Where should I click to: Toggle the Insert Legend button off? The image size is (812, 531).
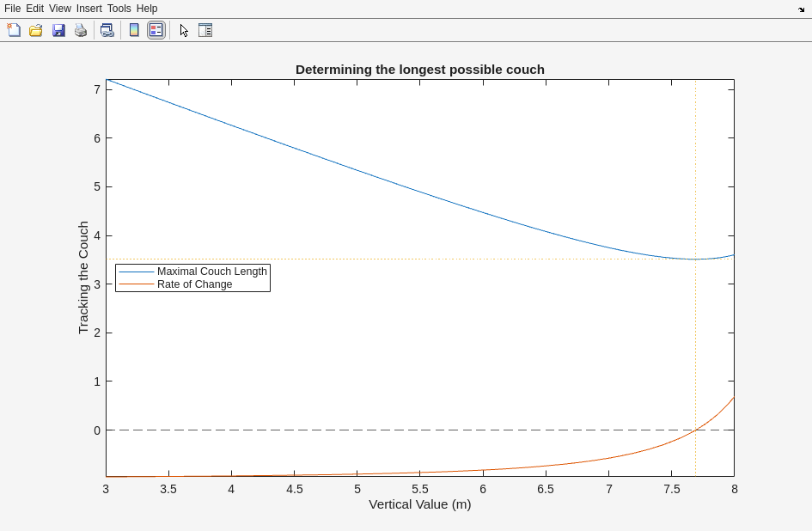click(x=156, y=30)
